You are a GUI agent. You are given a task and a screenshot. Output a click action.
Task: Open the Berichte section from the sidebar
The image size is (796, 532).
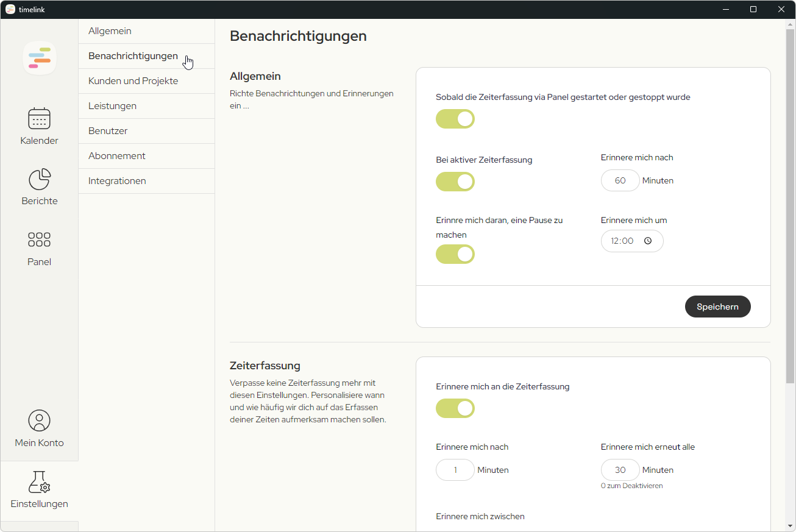pos(39,186)
